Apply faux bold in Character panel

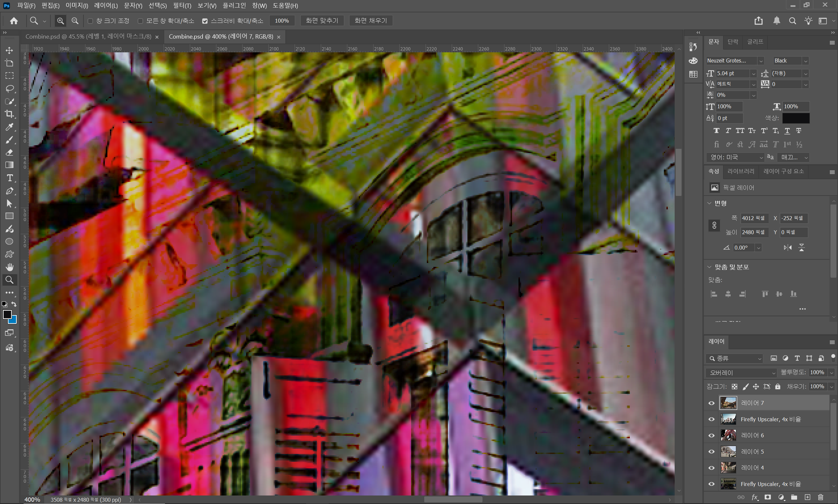click(717, 131)
